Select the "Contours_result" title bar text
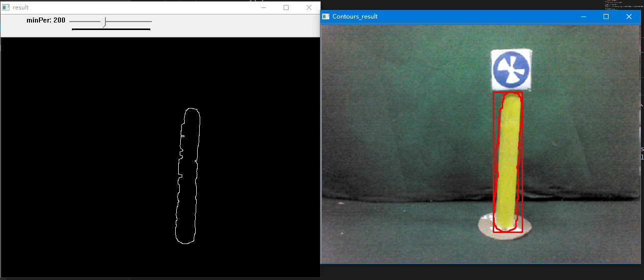Viewport: 644px width, 280px height. [x=354, y=16]
